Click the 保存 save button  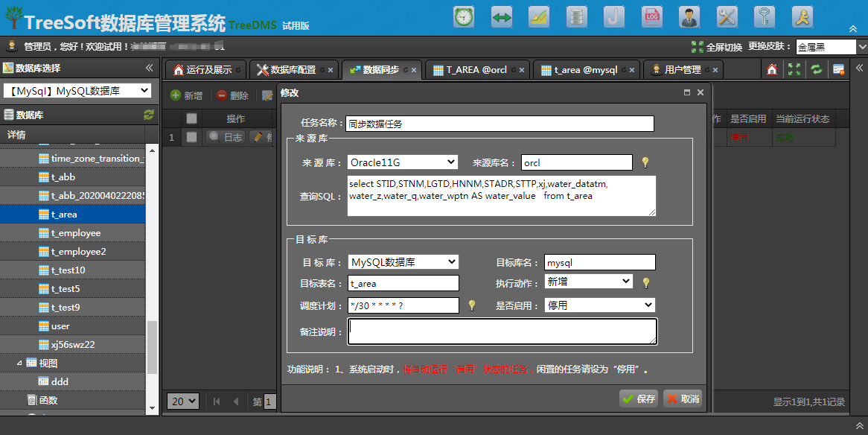tap(639, 399)
